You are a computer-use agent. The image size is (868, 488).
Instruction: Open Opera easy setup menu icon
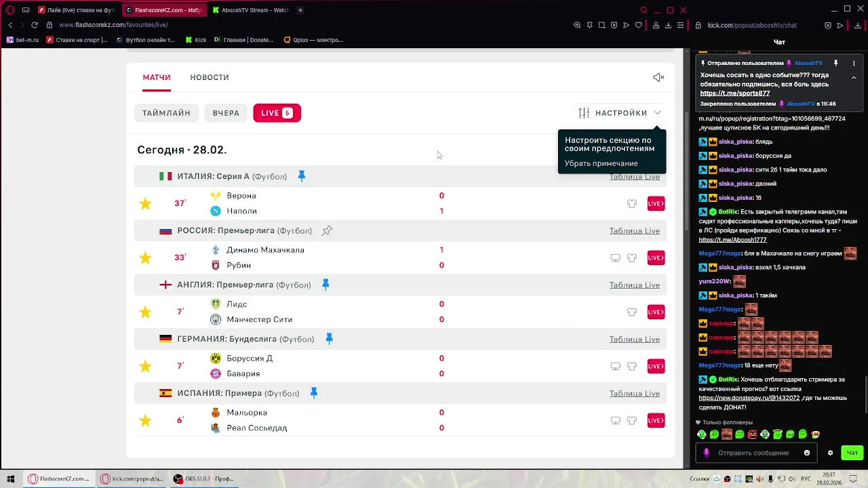click(x=680, y=25)
